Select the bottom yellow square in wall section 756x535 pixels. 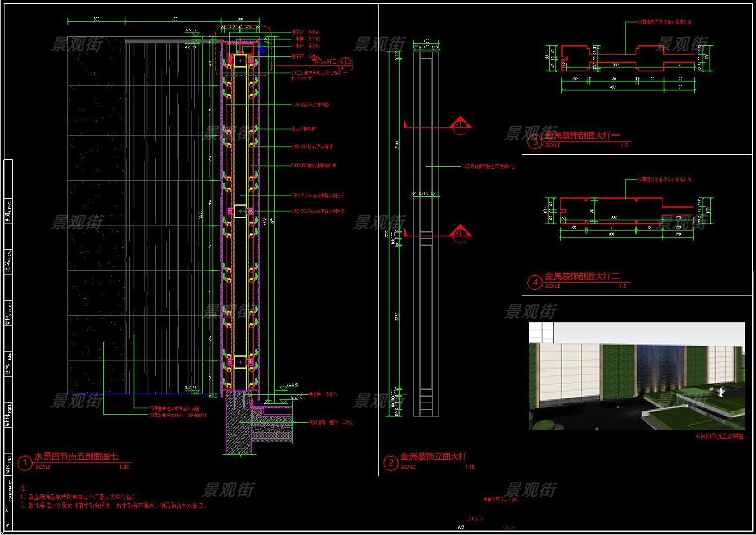240,362
